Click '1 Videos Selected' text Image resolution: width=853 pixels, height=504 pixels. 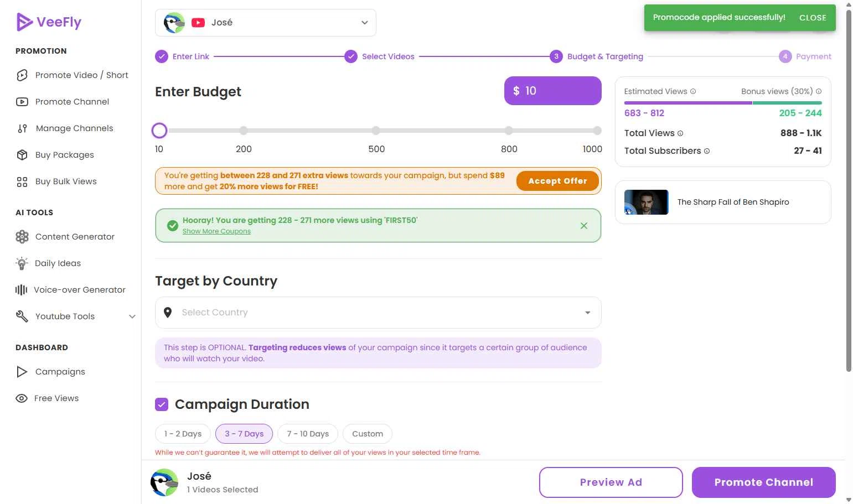coord(223,490)
